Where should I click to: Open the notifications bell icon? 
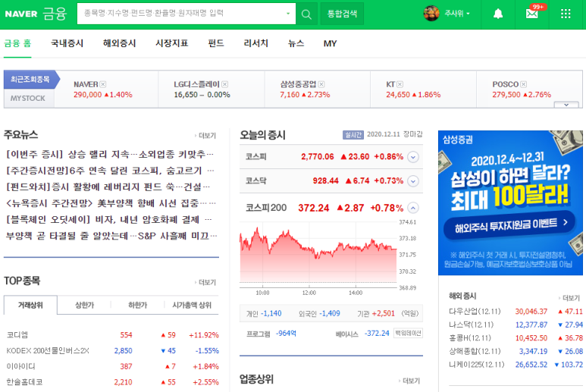(498, 14)
